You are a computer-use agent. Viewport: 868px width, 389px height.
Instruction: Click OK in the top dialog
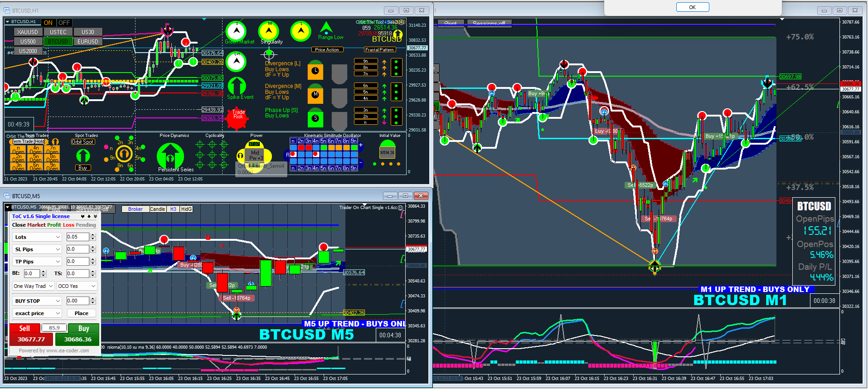point(693,7)
